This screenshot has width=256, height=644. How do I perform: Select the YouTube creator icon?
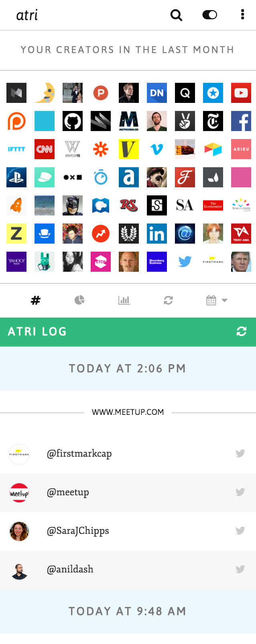(241, 93)
